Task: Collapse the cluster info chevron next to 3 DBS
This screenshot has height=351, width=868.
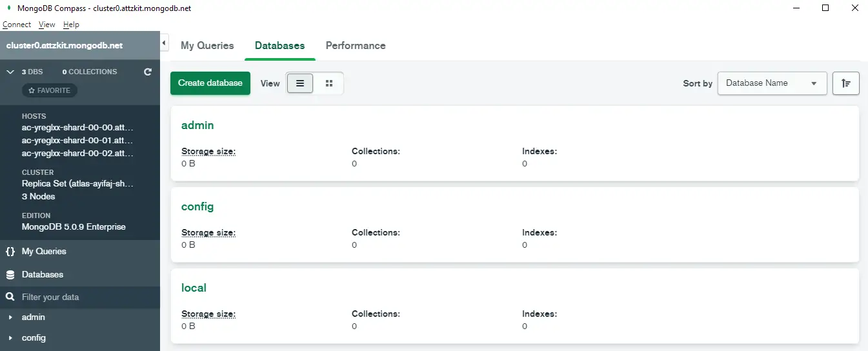Action: [x=10, y=72]
